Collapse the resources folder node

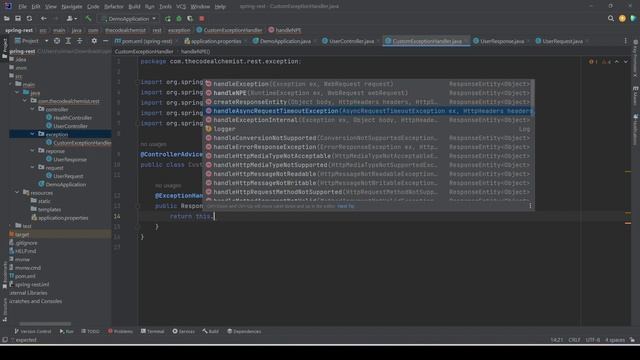pyautogui.click(x=17, y=193)
